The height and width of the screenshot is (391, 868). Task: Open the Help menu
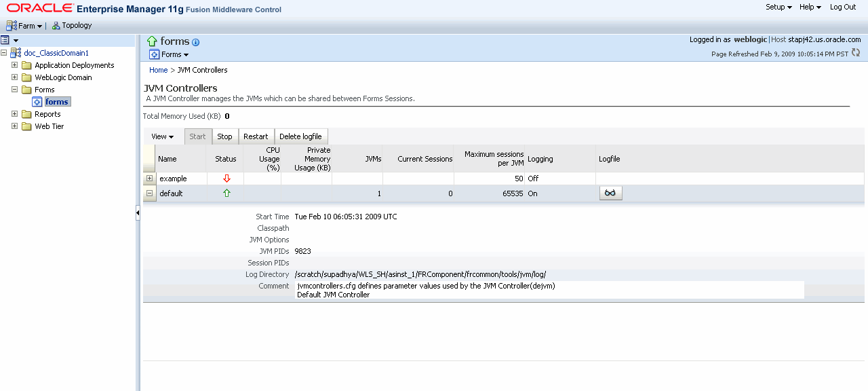pyautogui.click(x=809, y=7)
